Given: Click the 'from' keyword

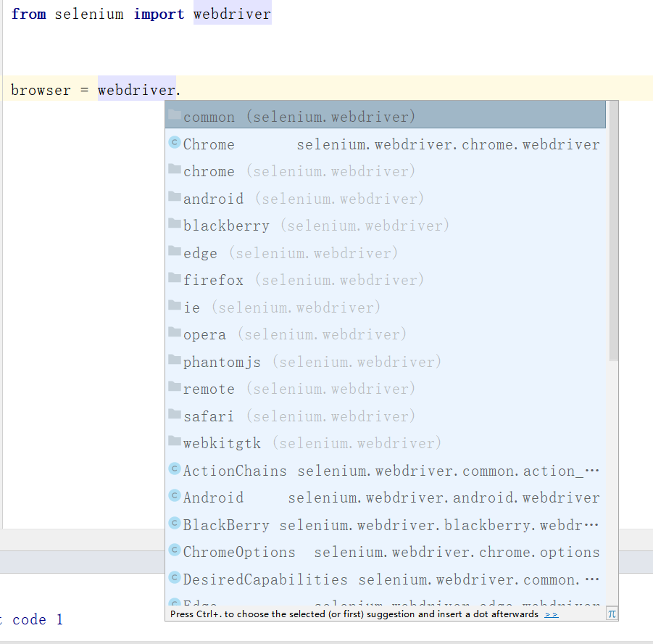Looking at the screenshot, I should click(28, 14).
